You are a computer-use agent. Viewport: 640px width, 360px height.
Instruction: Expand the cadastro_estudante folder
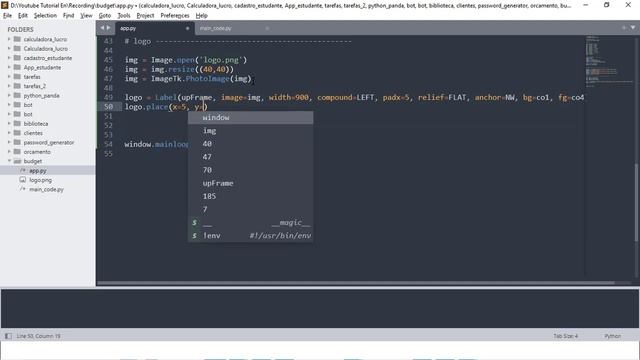coord(9,58)
